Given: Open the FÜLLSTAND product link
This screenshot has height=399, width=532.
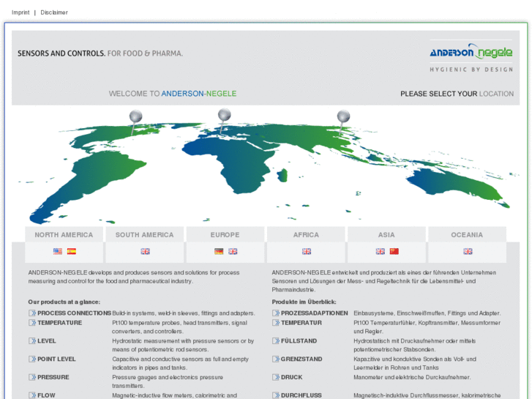Looking at the screenshot, I should 299,341.
